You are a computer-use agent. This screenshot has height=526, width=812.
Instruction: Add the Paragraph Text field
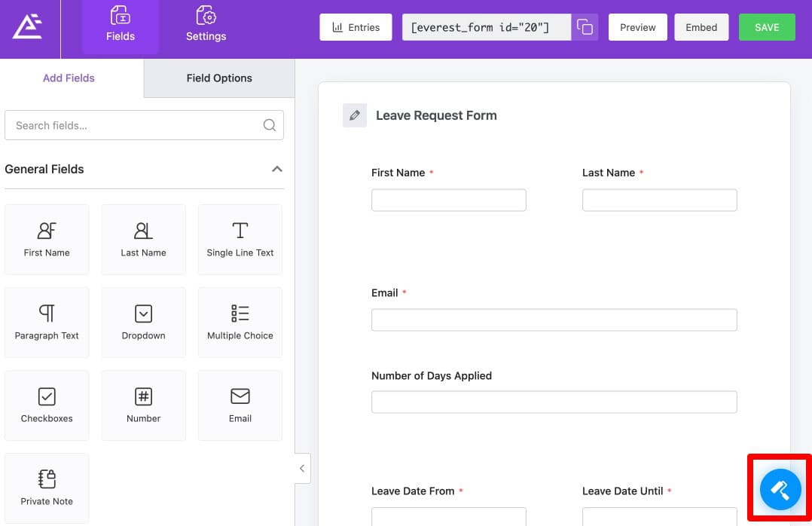click(x=47, y=323)
